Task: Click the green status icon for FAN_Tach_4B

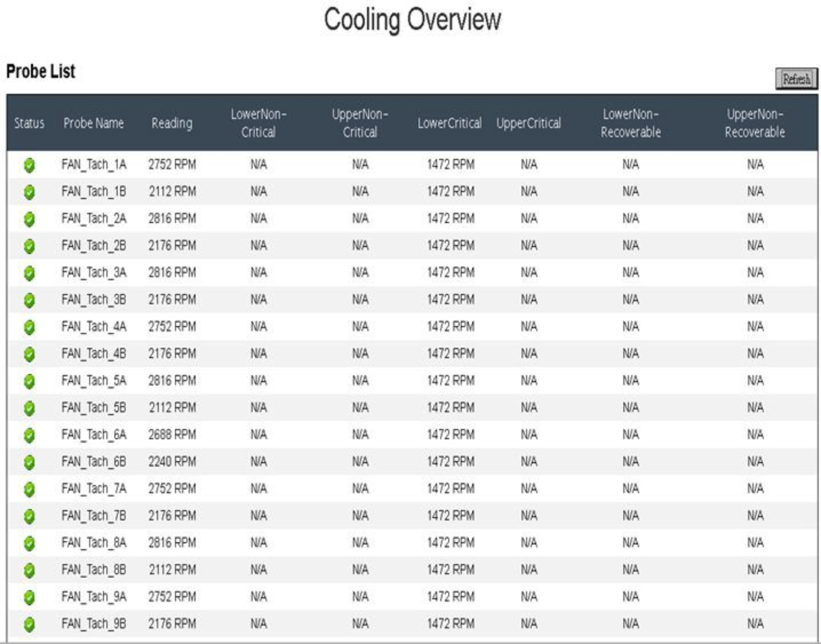Action: 30,354
